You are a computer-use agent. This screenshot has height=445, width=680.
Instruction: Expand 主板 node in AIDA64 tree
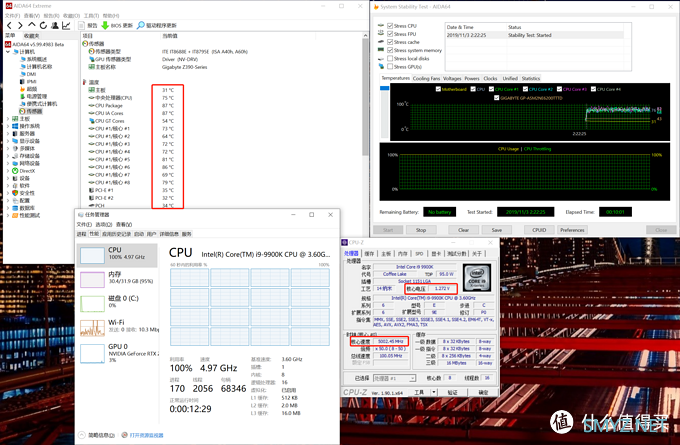pos(8,118)
